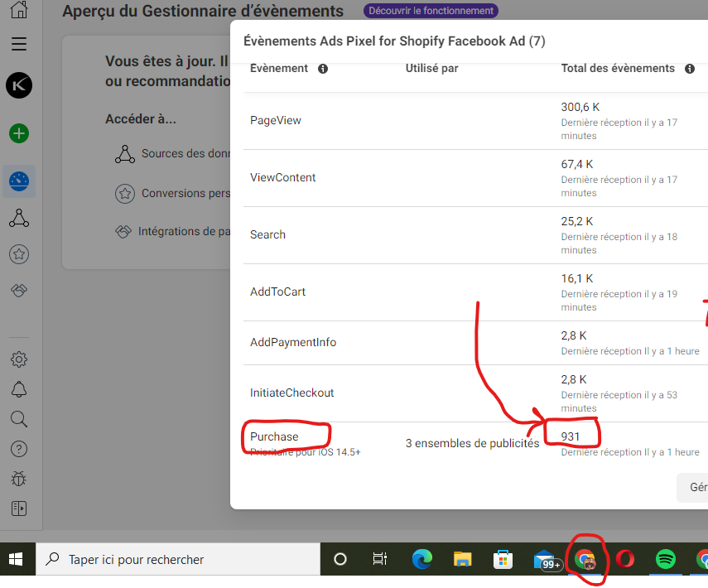
Task: Open Sources des données link
Action: [173, 153]
